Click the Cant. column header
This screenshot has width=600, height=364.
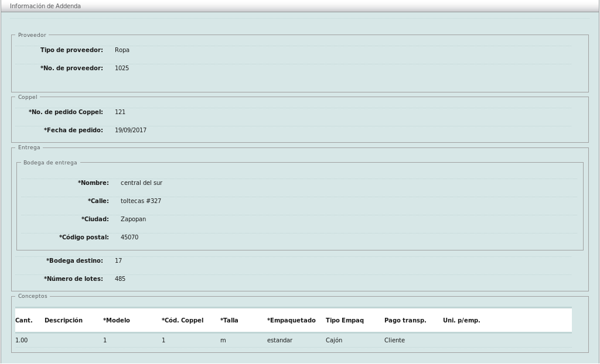coord(24,321)
